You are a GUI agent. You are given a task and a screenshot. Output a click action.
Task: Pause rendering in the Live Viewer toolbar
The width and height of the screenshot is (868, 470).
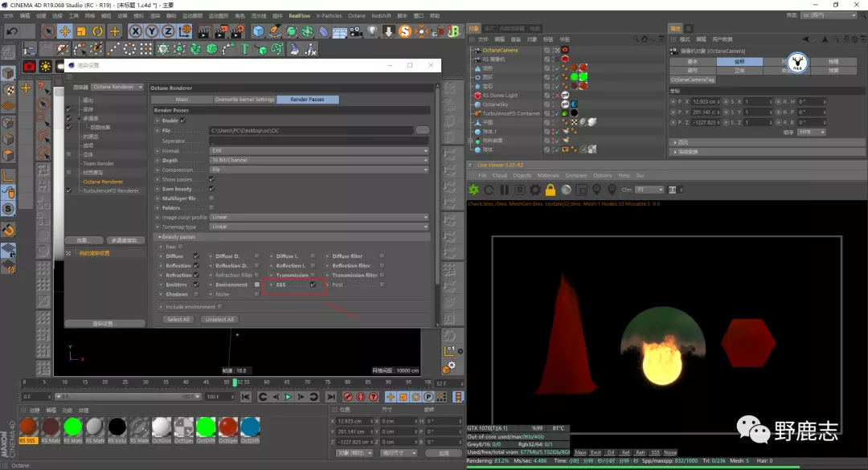(x=505, y=190)
